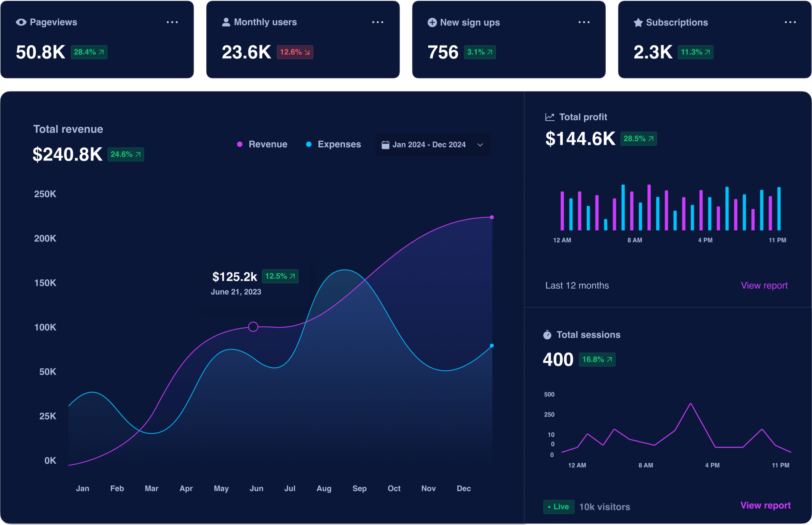
Task: Click the $125.2k tooltip value
Action: tap(235, 277)
